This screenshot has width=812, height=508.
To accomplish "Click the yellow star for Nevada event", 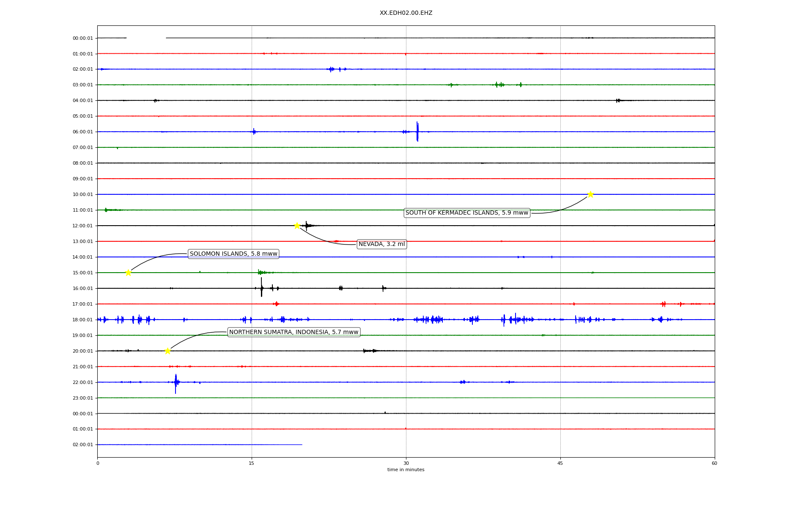I will click(x=297, y=226).
